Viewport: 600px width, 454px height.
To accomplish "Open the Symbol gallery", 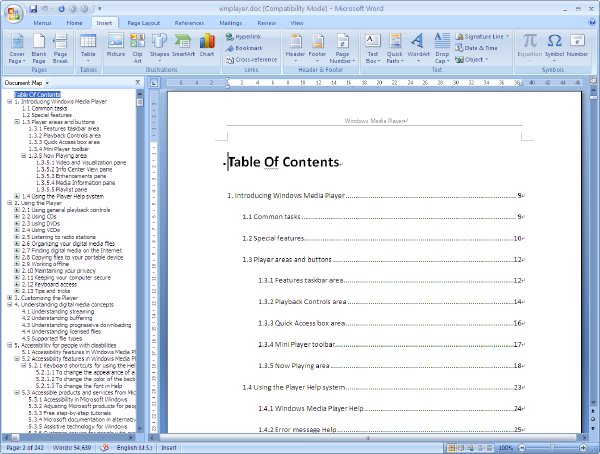I will tap(554, 49).
